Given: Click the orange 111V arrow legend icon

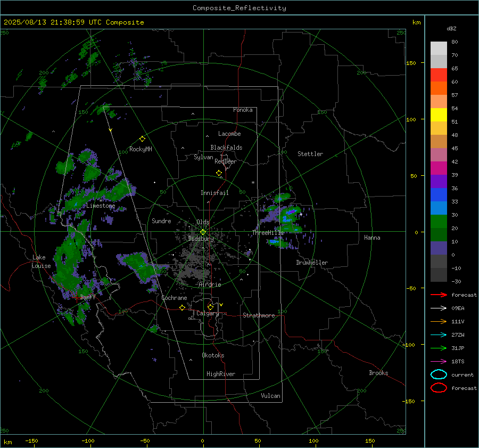Looking at the screenshot, I should [439, 321].
